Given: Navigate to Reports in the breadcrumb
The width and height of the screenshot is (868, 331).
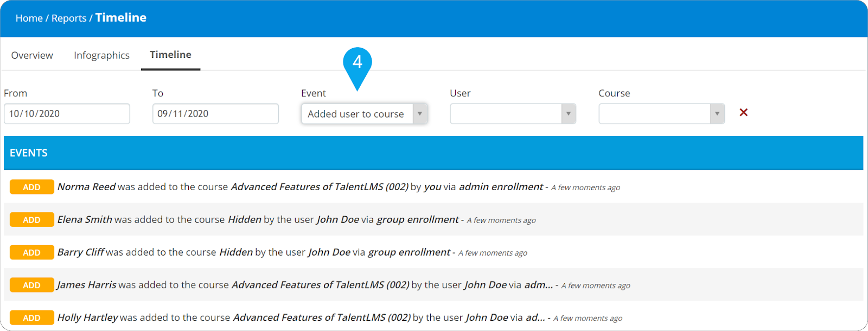Looking at the screenshot, I should [69, 18].
